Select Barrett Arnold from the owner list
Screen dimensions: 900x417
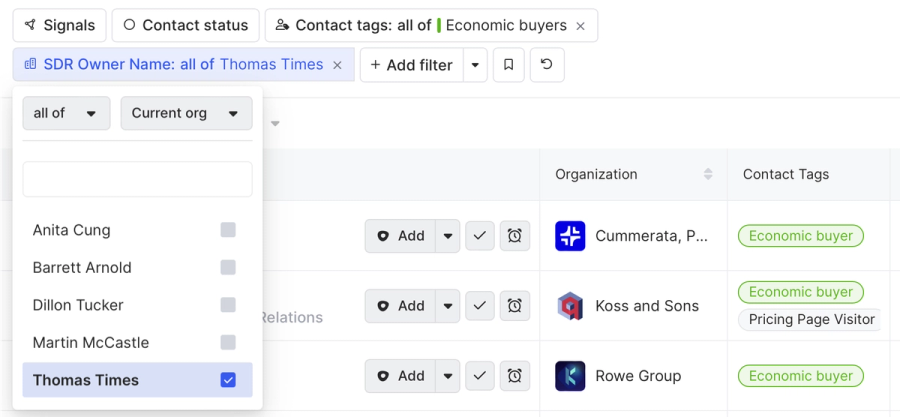[82, 268]
